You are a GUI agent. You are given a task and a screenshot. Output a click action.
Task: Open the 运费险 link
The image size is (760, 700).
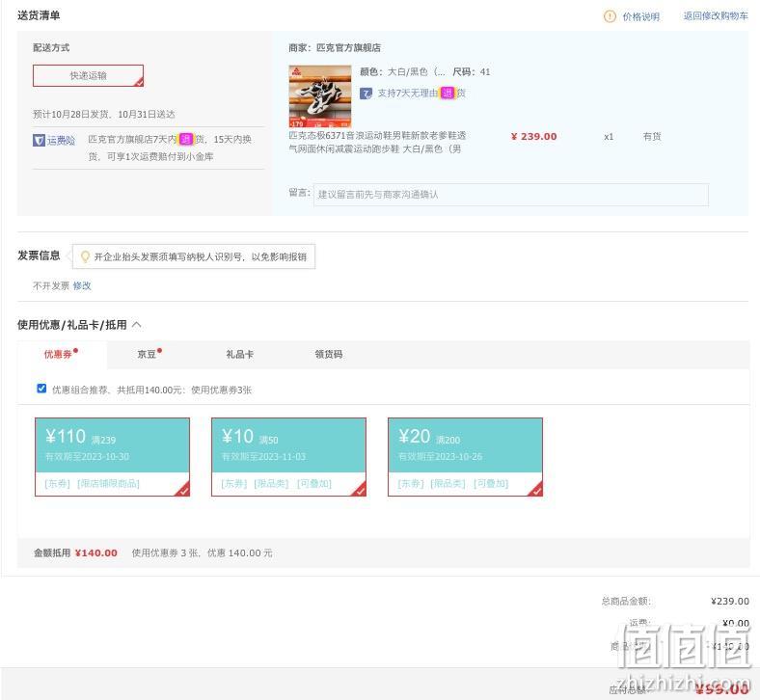[x=61, y=141]
